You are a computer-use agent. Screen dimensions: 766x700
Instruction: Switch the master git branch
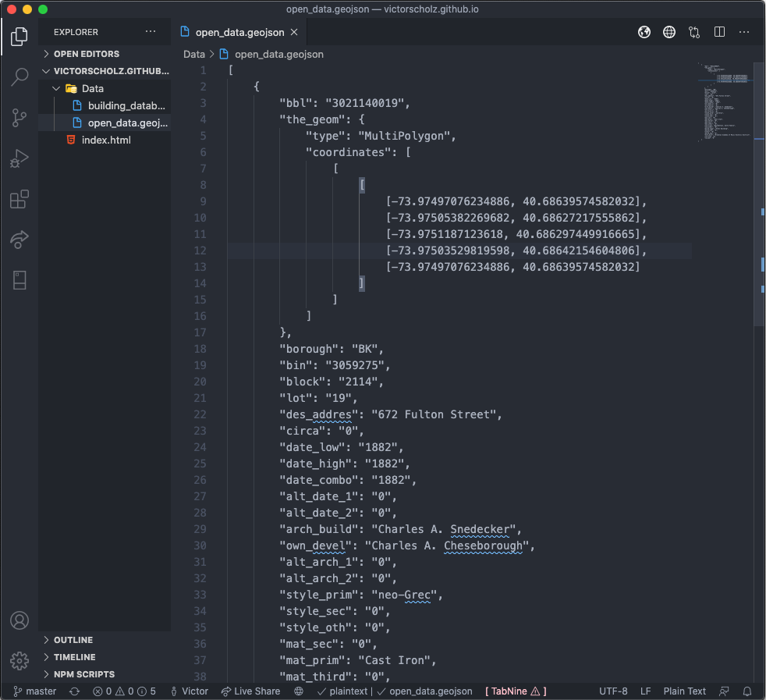click(x=34, y=691)
